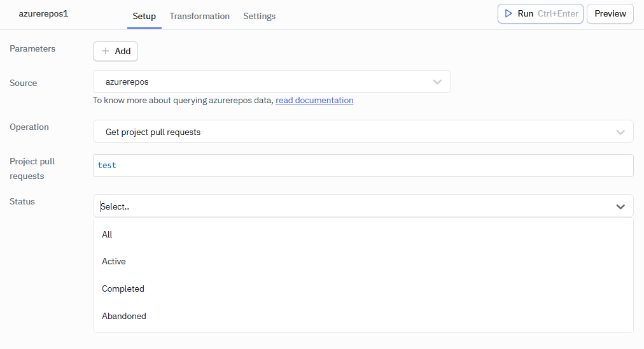The image size is (644, 349).
Task: Select Abandoned status option
Action: 363,316
